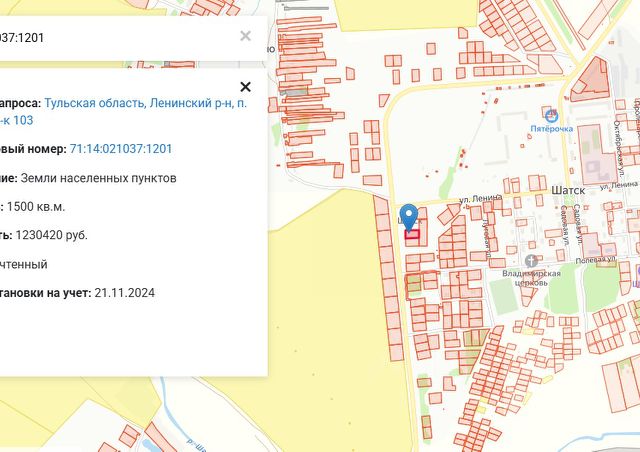
Task: Click the Владимирская церковь church icon
Action: click(531, 261)
